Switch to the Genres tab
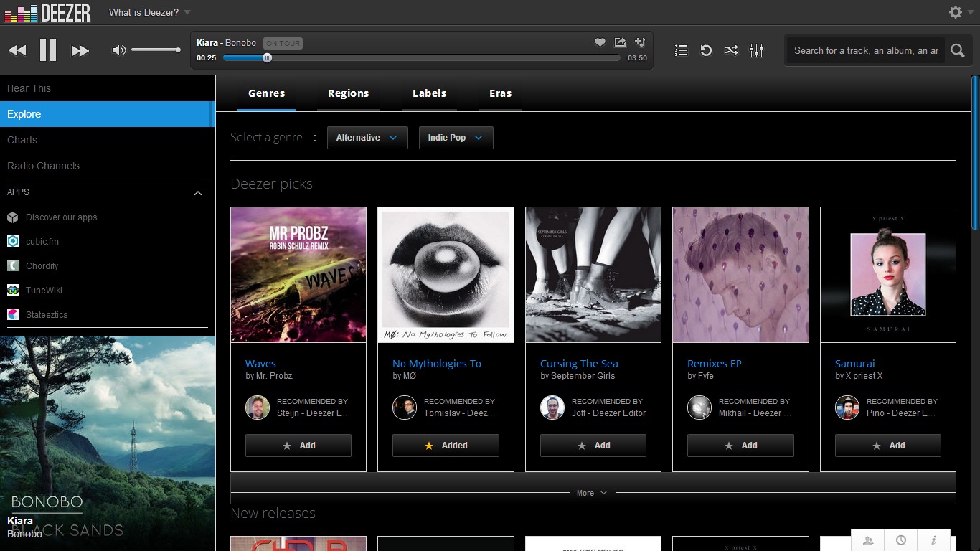Screen dimensions: 980x551 click(x=266, y=93)
